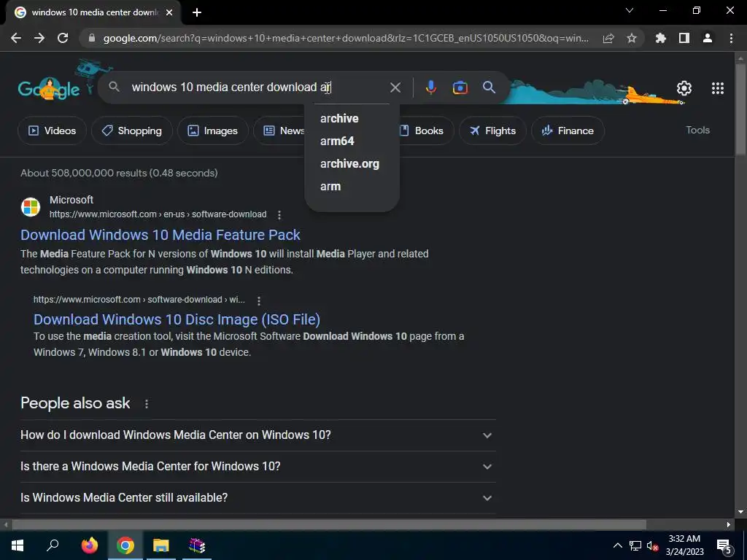Open Chrome three-dot menu

point(731,38)
